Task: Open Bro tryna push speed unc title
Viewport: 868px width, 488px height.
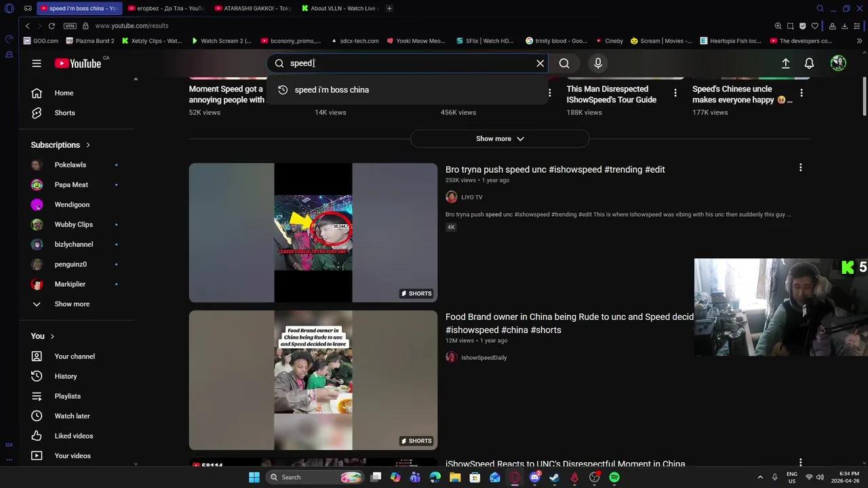Action: [x=555, y=169]
